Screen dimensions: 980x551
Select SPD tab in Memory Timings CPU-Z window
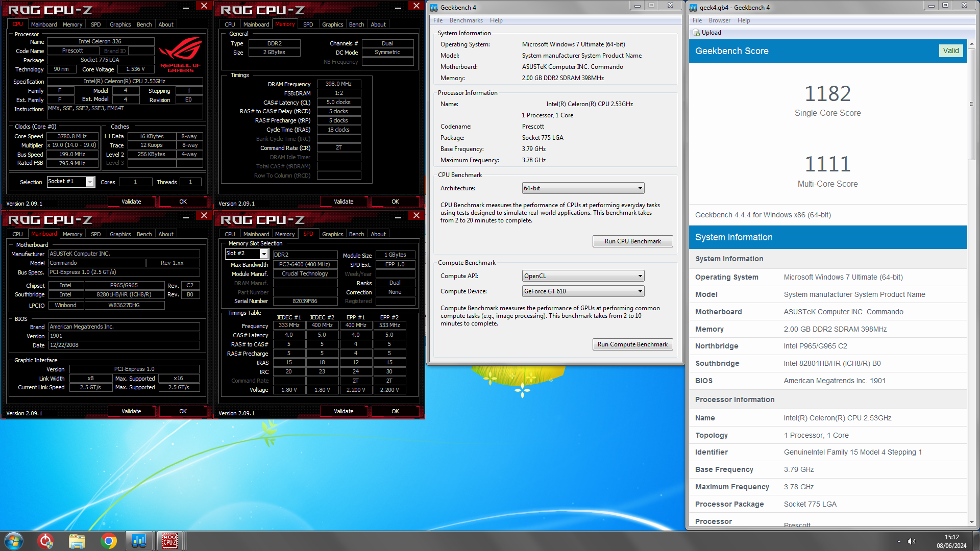(308, 24)
